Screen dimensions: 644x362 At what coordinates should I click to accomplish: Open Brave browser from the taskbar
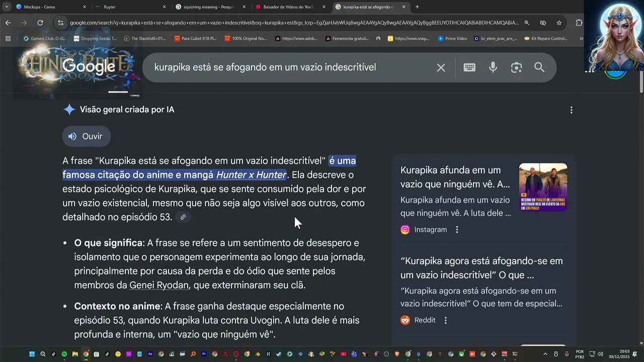(x=397, y=354)
